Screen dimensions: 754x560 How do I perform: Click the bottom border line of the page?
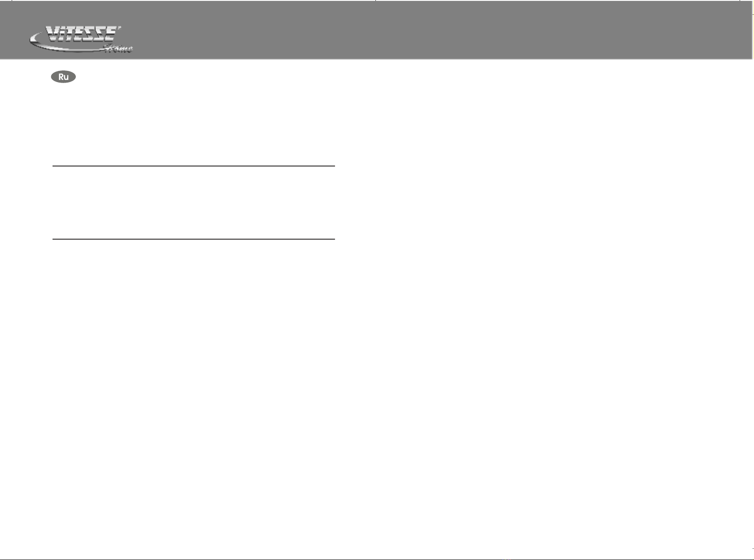click(376, 559)
